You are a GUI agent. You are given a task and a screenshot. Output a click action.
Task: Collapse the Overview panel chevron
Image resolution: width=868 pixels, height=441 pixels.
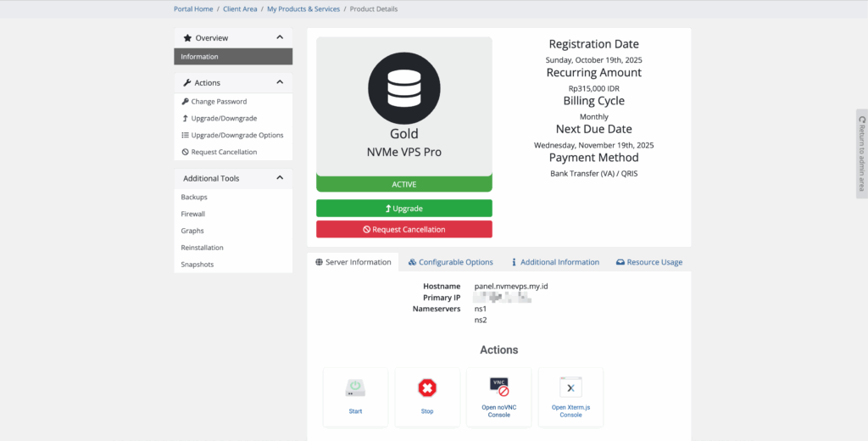pos(280,37)
